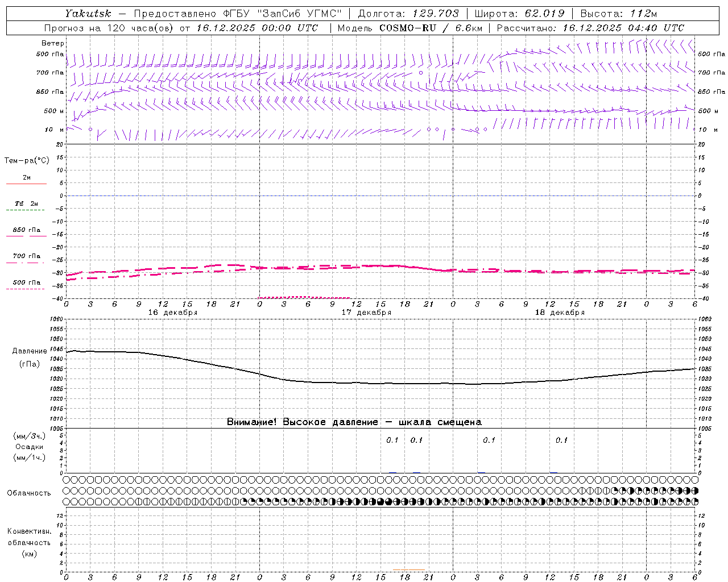Click the (гПа) unit under Давление

coord(30,364)
